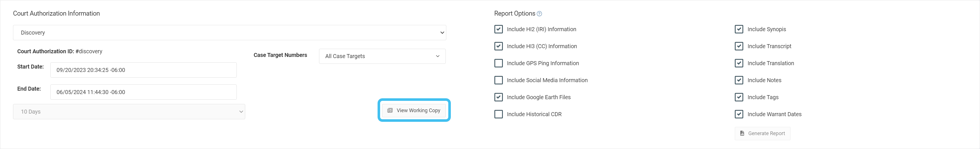Uncheck the Include Notes checkbox
This screenshot has height=149, width=980.
[x=739, y=80]
